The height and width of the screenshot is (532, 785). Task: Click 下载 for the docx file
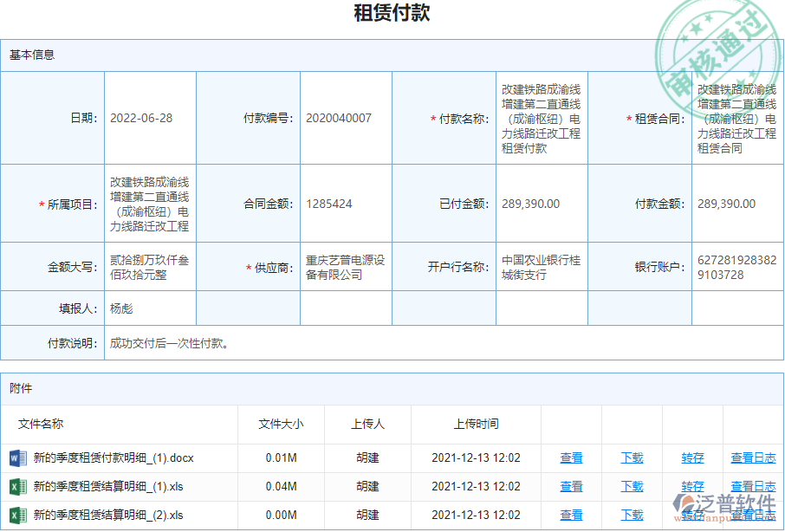click(x=633, y=457)
